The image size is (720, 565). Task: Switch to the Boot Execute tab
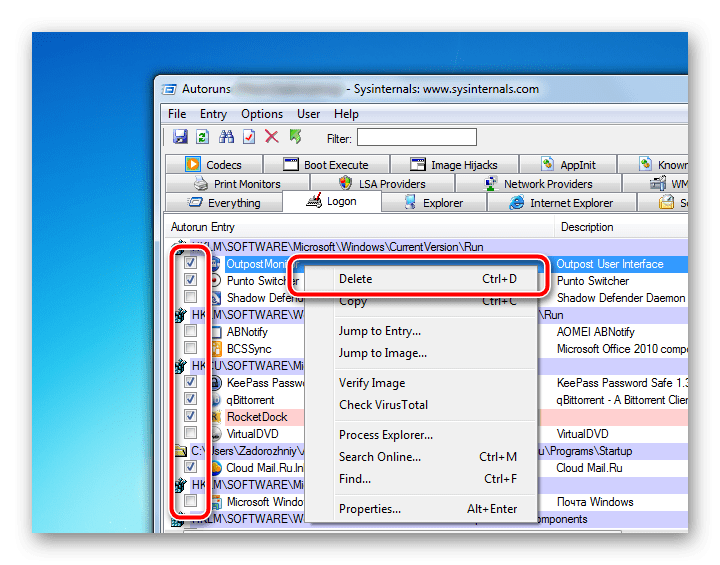click(x=326, y=164)
